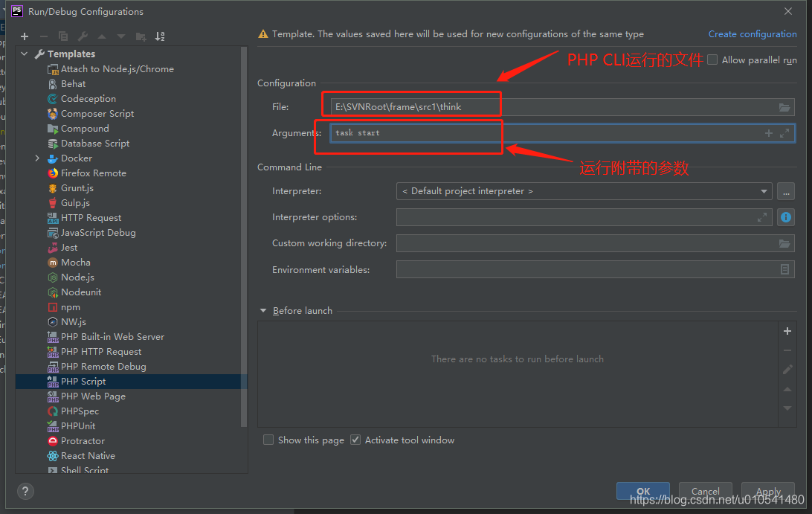This screenshot has width=812, height=514.
Task: Click the Sort Configurations alphabetically icon
Action: click(160, 36)
